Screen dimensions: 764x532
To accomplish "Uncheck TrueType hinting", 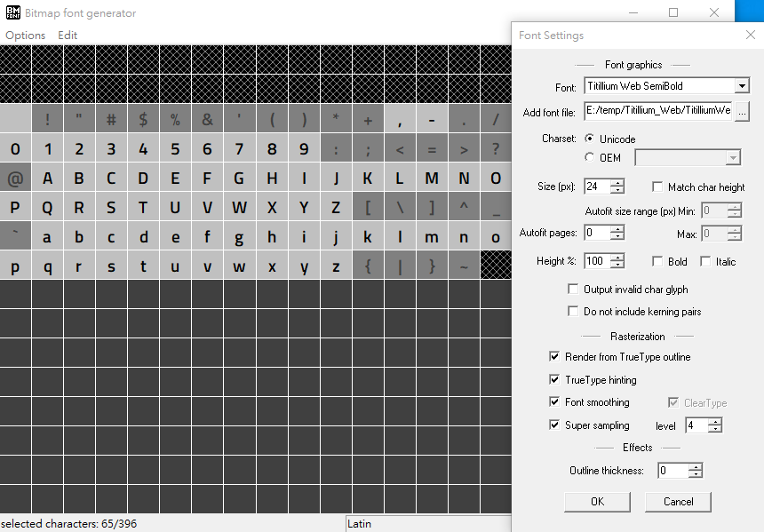I will (x=554, y=379).
